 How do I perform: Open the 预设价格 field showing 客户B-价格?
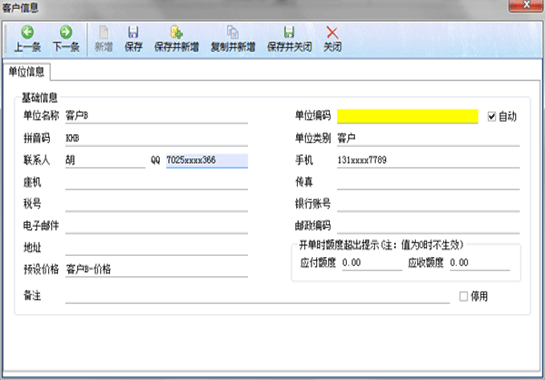156,269
